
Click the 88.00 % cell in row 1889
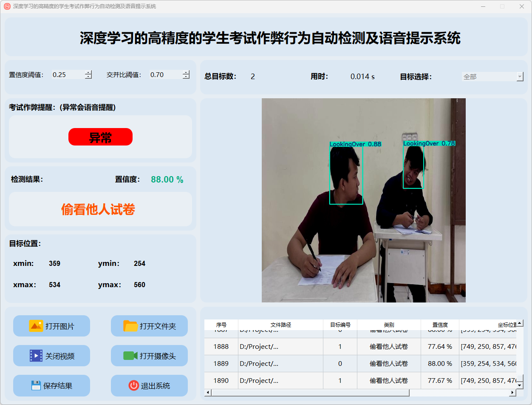click(x=440, y=364)
